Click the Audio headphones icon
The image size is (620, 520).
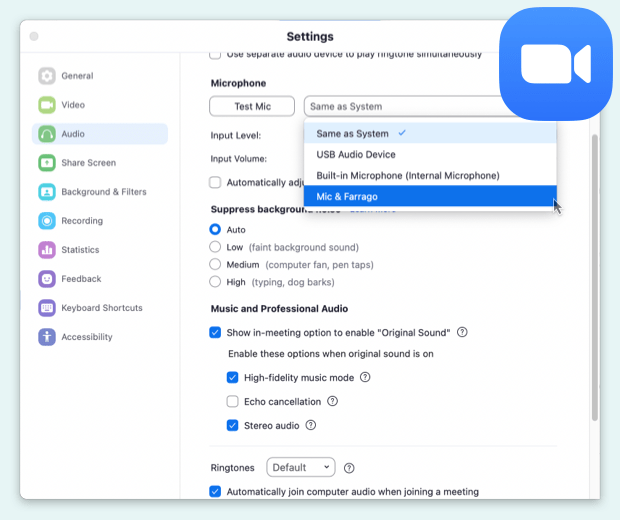[x=47, y=134]
